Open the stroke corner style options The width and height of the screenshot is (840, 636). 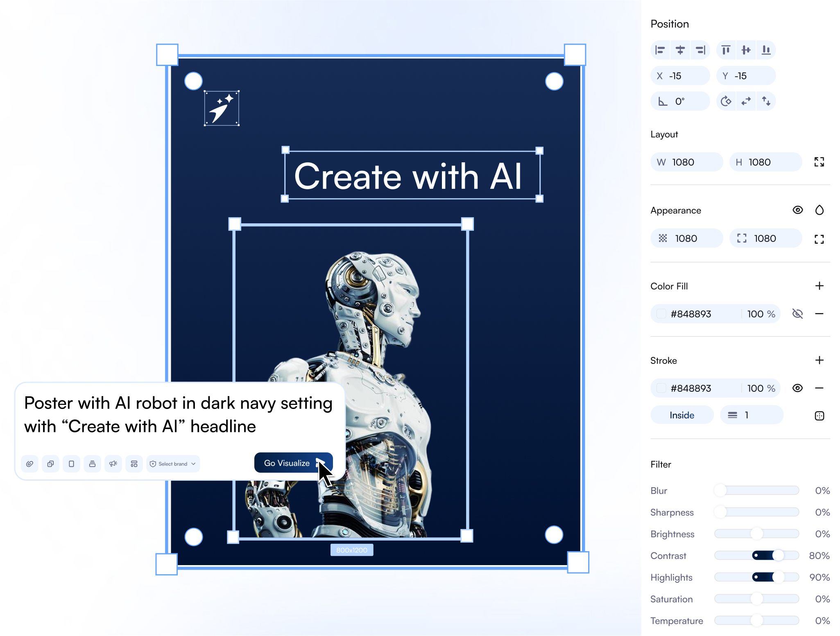(x=820, y=416)
